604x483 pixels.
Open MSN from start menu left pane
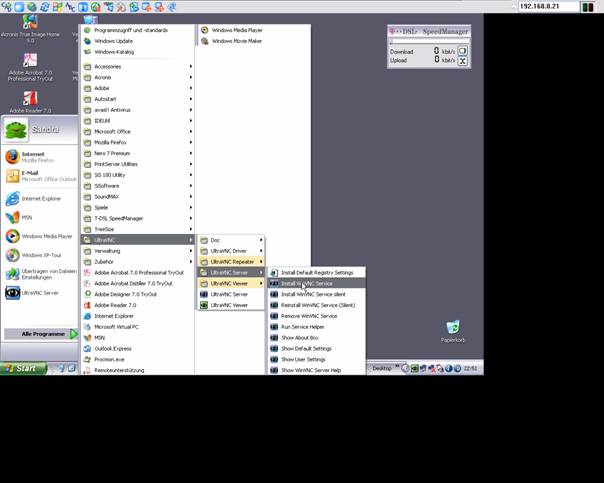19,217
